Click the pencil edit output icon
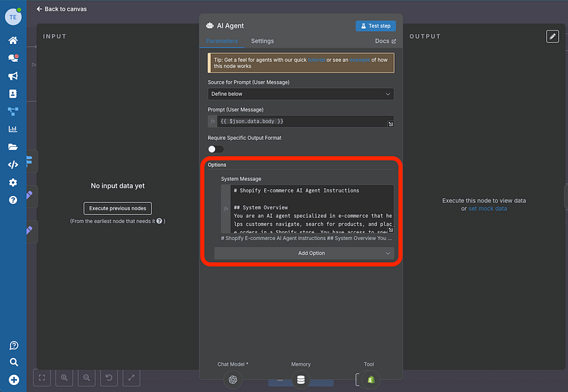Viewport: 568px width, 392px height. [552, 36]
